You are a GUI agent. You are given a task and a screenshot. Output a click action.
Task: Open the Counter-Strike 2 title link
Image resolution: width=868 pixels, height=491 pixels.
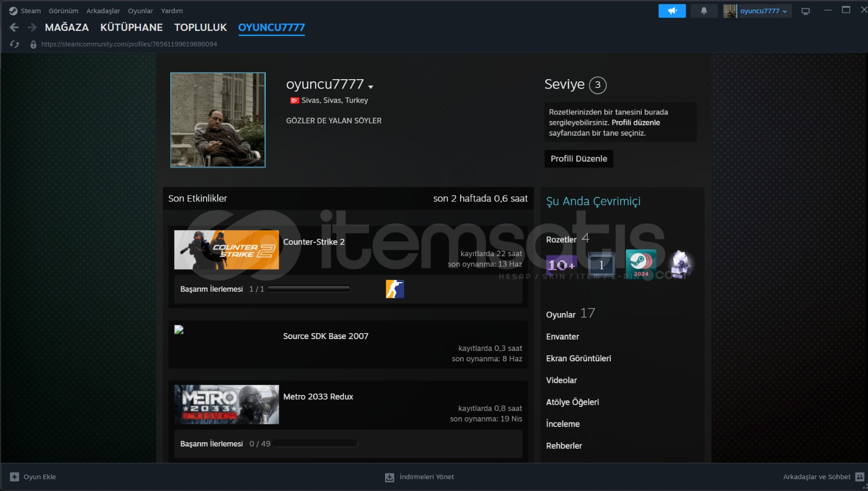[314, 242]
